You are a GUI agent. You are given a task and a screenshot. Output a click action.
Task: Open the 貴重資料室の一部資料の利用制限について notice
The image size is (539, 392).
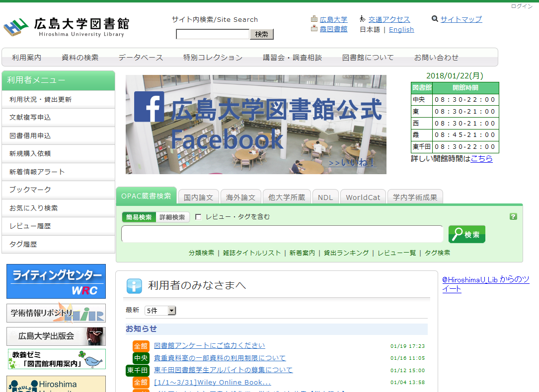(220, 358)
